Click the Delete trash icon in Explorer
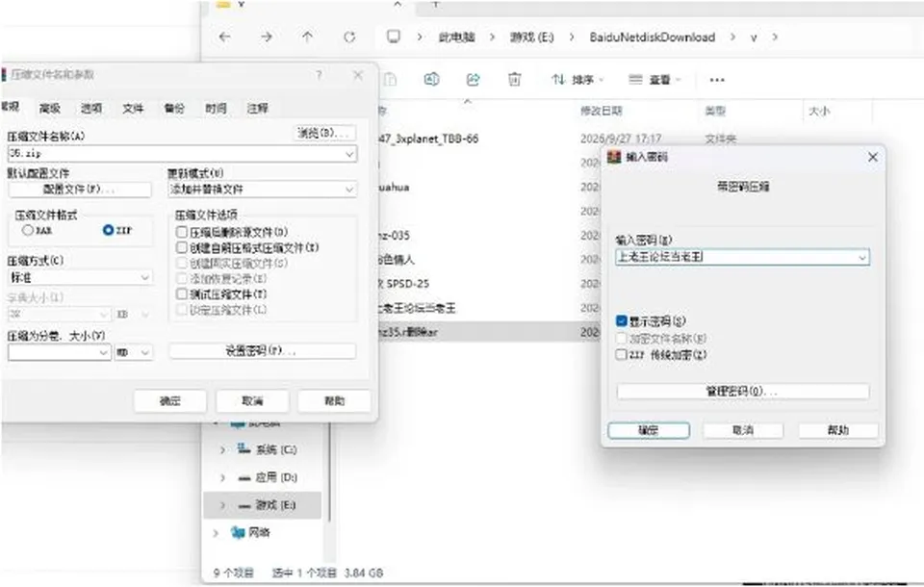The height and width of the screenshot is (587, 924). [514, 79]
